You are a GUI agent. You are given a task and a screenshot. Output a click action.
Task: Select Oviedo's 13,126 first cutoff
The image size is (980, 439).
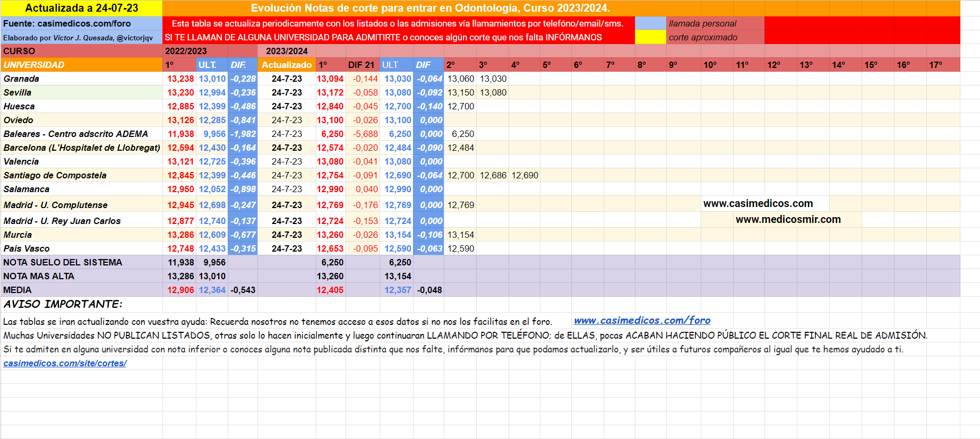pos(180,120)
